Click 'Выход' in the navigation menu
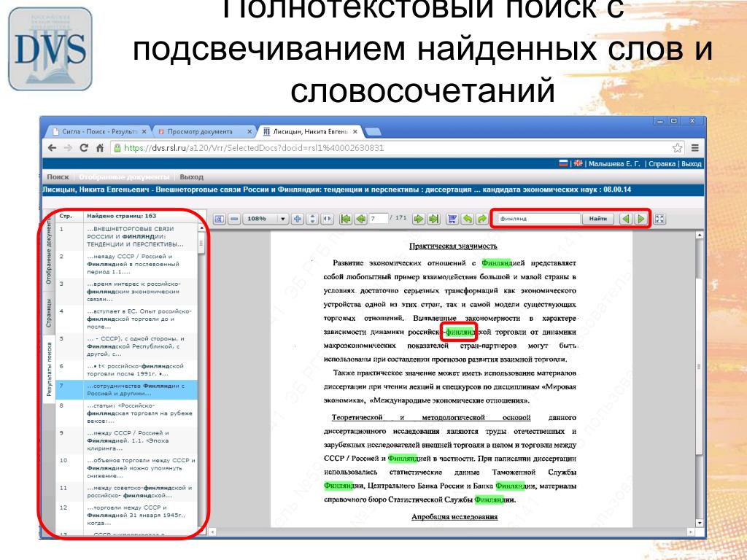The width and height of the screenshot is (747, 560). 192,176
